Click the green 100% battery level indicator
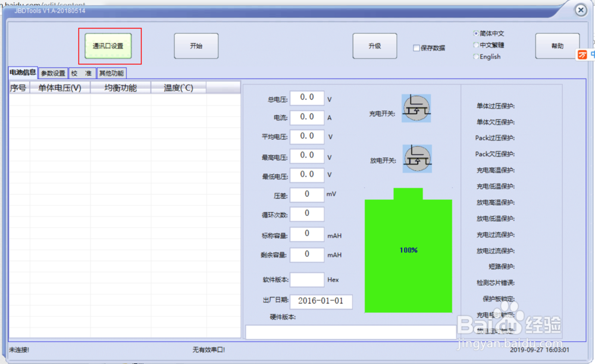Viewport: 595px width, 364px height. pos(408,250)
